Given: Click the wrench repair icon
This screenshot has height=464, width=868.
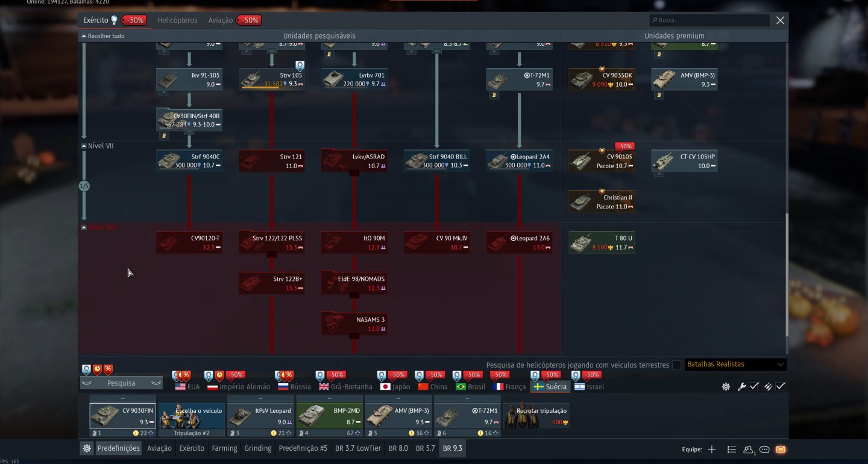Looking at the screenshot, I should 742,387.
